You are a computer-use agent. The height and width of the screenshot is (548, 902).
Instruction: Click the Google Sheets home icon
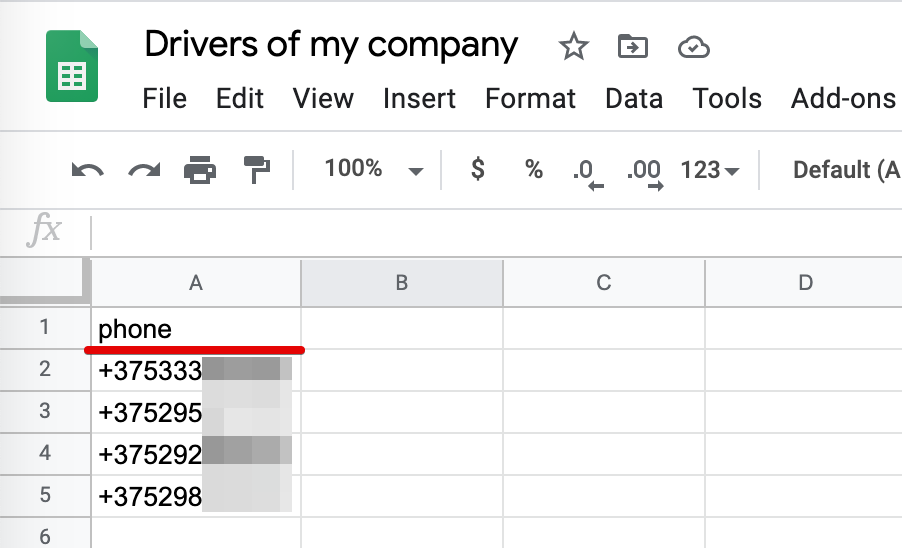pyautogui.click(x=72, y=66)
